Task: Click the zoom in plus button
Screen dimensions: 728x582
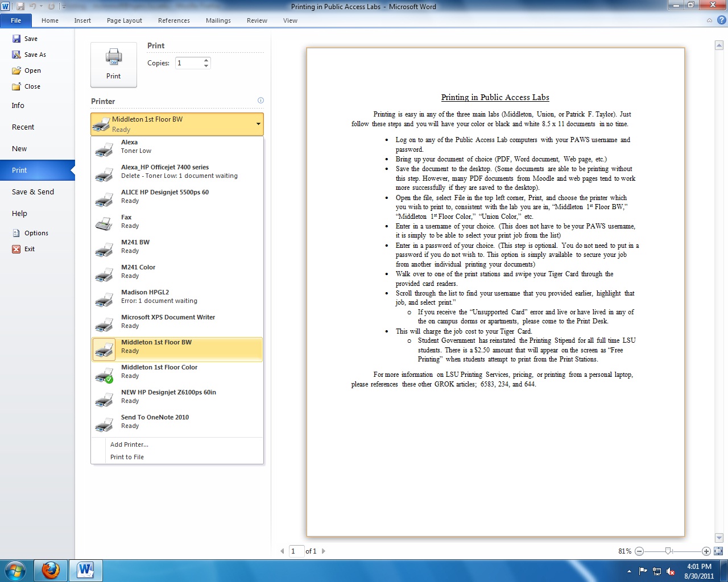Action: tap(706, 551)
